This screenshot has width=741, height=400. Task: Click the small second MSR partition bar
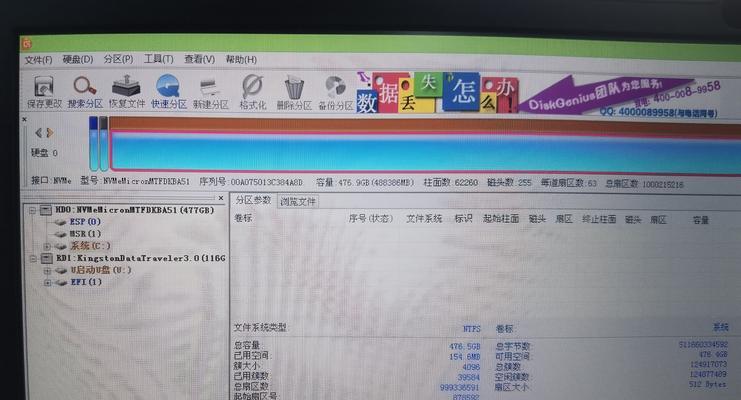point(103,144)
